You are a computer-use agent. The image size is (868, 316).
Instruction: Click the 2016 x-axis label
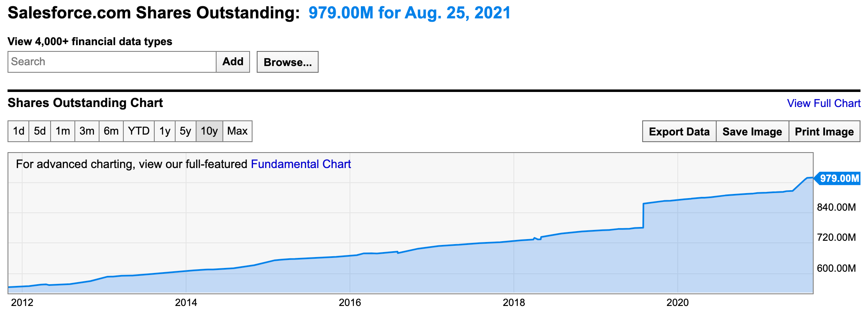tap(350, 303)
